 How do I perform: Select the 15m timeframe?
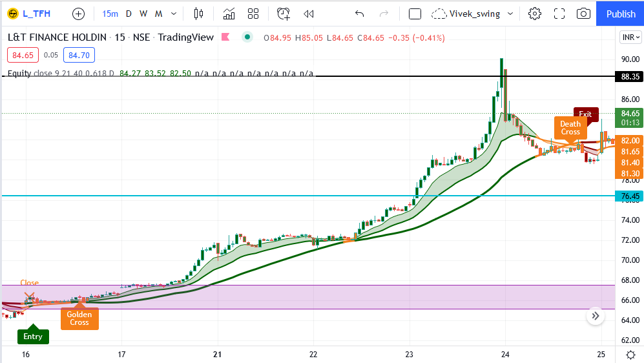[x=110, y=14]
